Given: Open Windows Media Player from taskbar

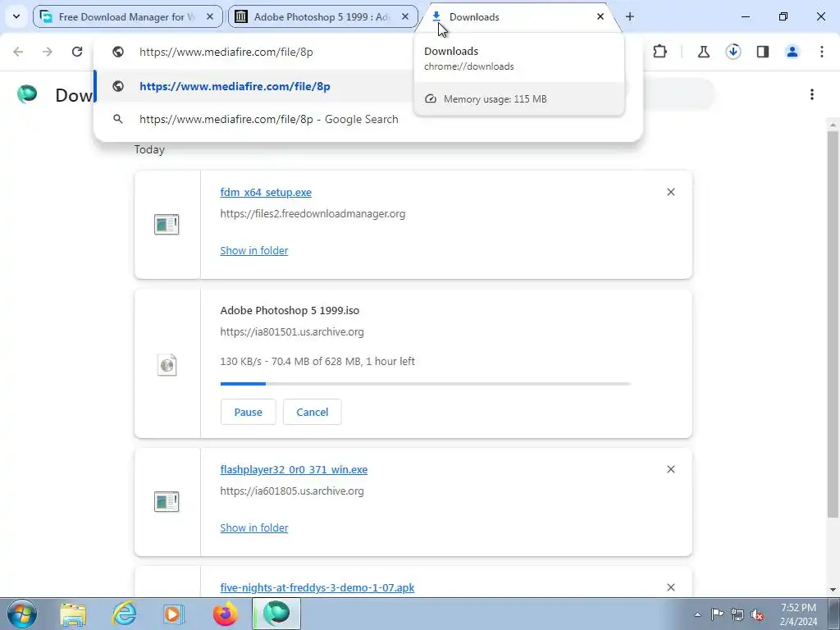Looking at the screenshot, I should 173,614.
